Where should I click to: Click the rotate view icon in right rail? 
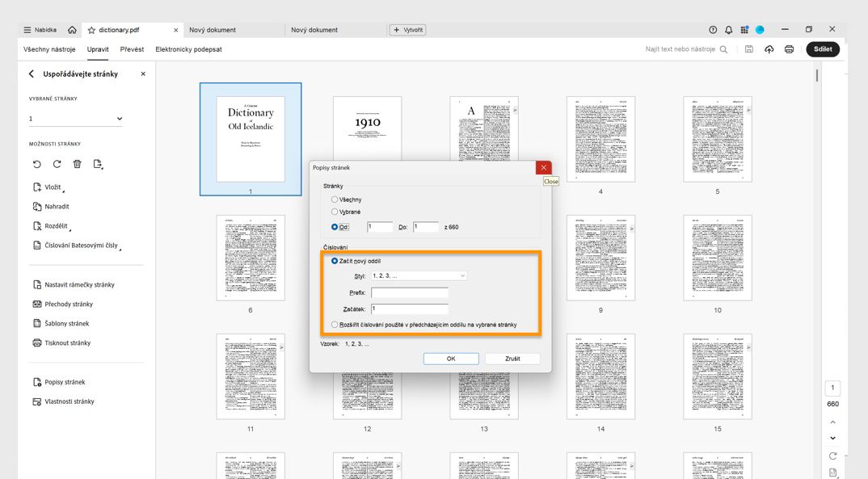coord(832,456)
